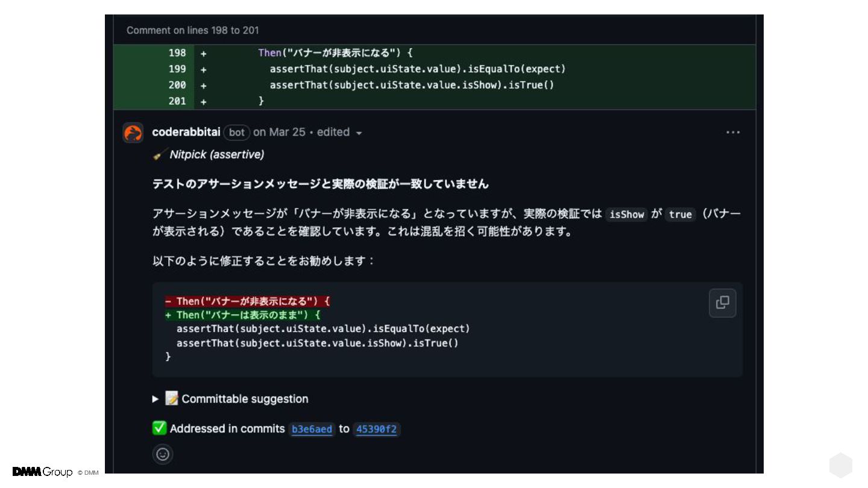Select diff line number 199

coord(177,69)
